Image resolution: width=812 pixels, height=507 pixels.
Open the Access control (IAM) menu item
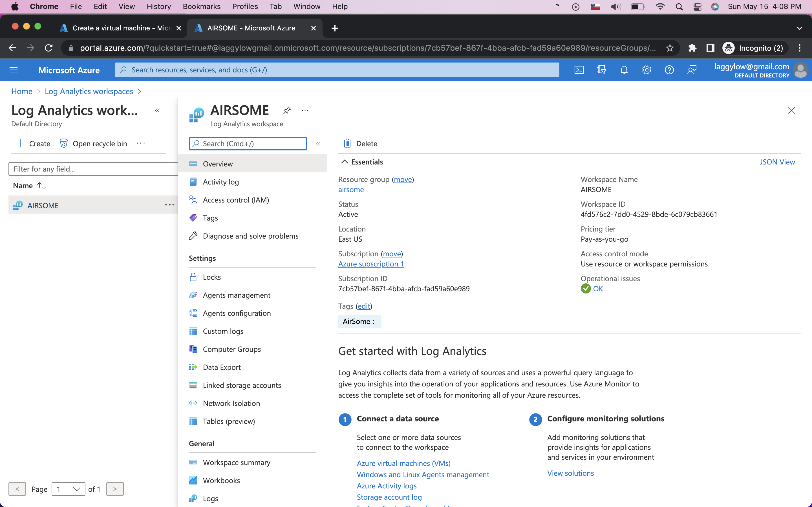pos(235,200)
